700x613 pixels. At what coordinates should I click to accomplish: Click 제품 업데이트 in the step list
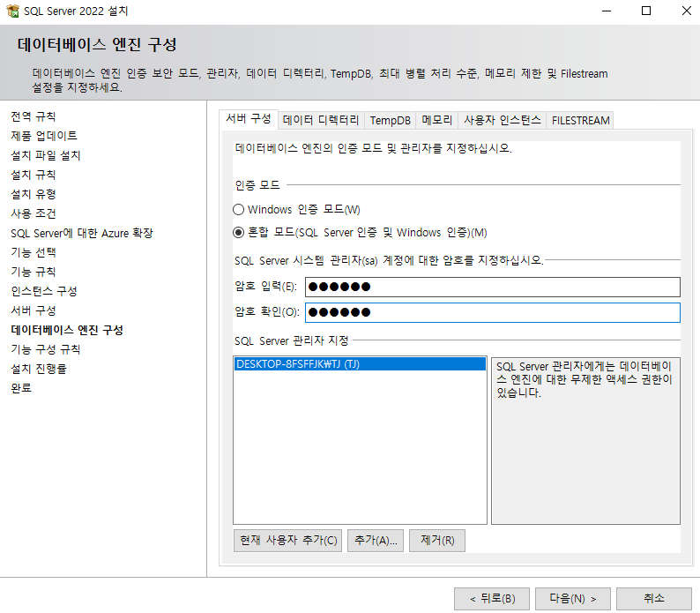pos(44,136)
